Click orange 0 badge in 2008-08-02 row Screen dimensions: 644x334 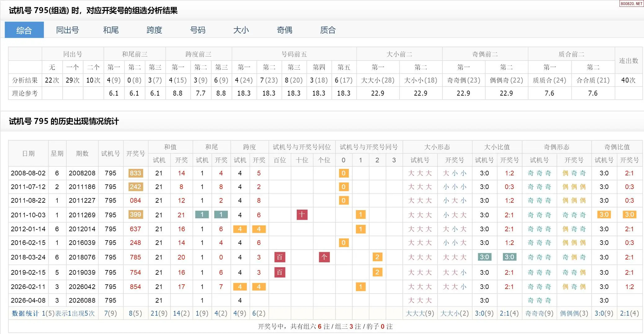click(344, 173)
